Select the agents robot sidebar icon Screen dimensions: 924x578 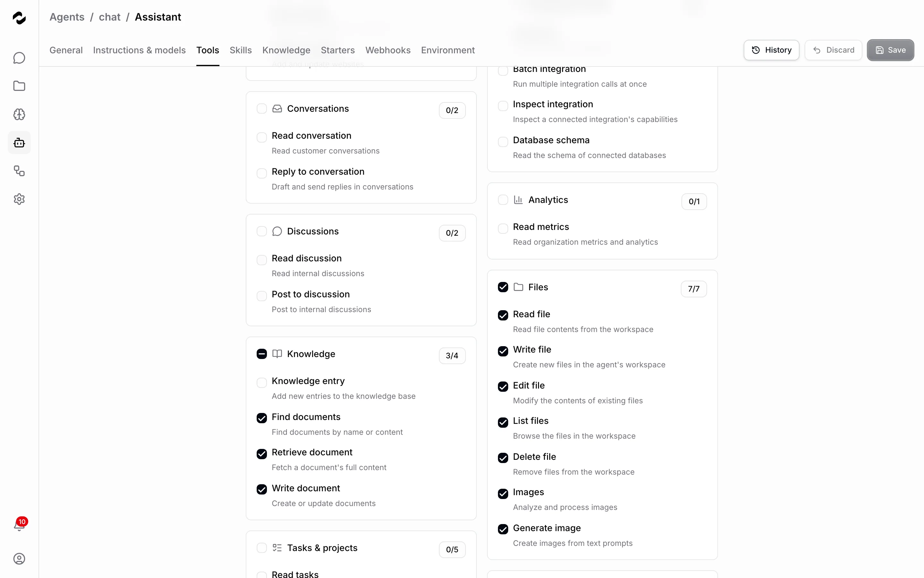(19, 143)
